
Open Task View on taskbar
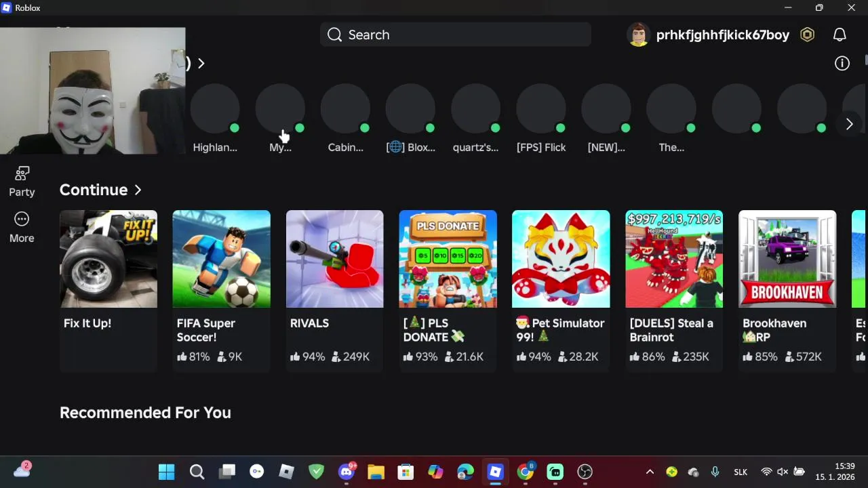tap(226, 472)
